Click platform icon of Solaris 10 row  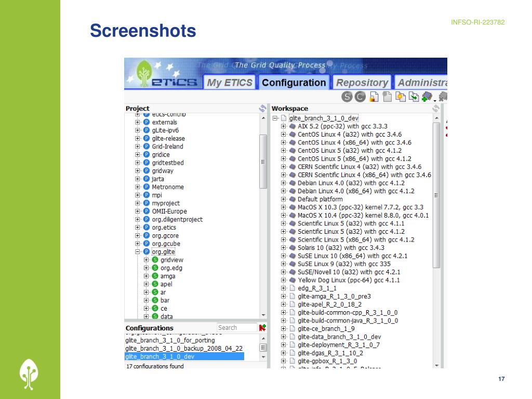click(x=292, y=248)
